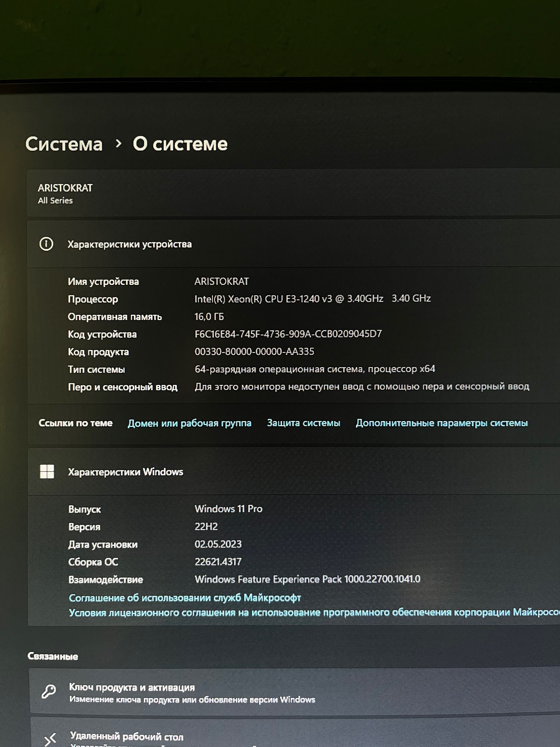
Task: Click the pen and touch input value
Action: click(x=362, y=386)
